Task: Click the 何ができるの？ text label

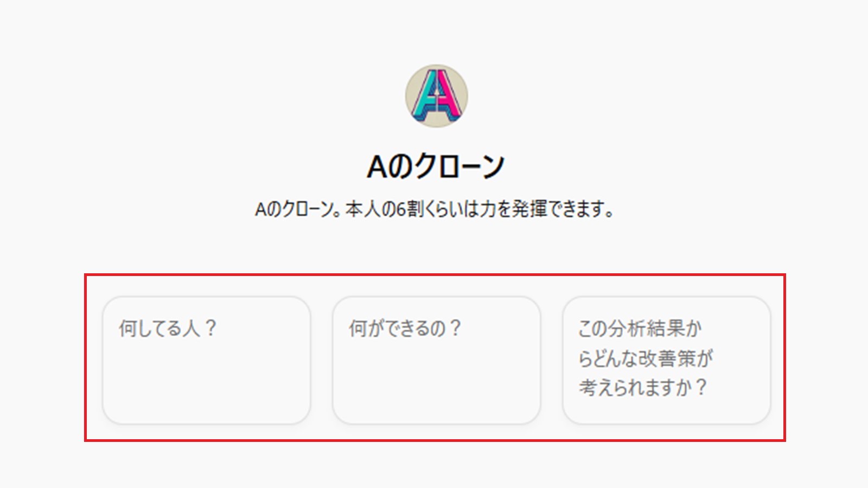Action: click(x=405, y=329)
